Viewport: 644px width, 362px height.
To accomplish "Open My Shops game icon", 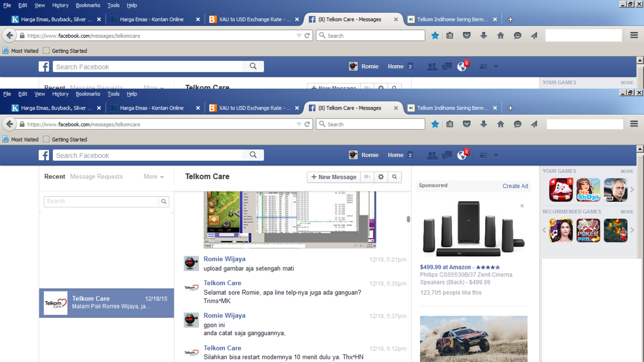I will (588, 190).
